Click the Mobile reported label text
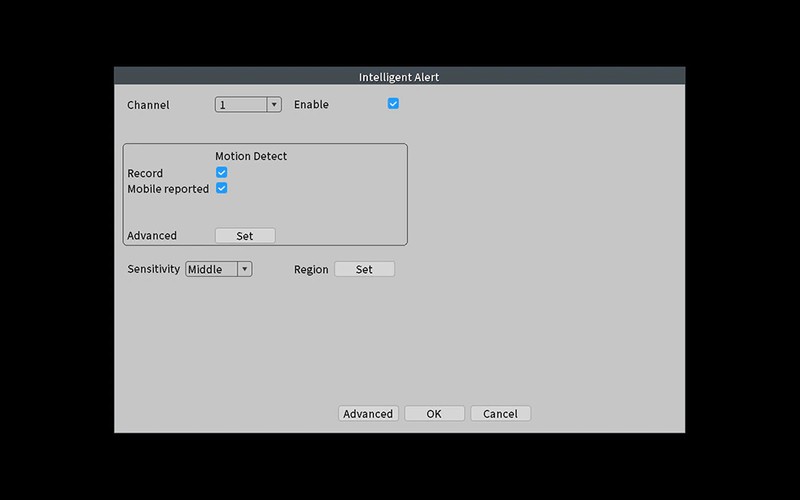This screenshot has width=800, height=500. coord(168,189)
